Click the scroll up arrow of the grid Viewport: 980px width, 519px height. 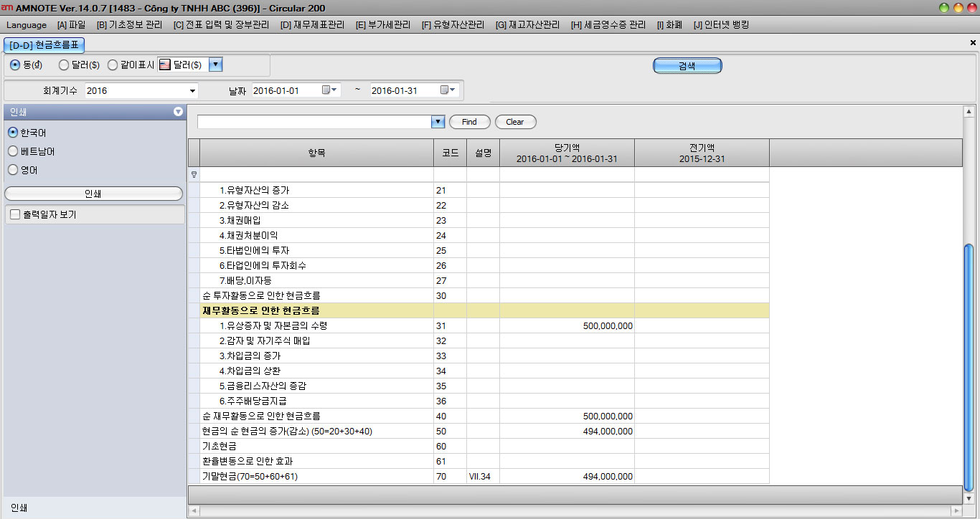click(969, 112)
